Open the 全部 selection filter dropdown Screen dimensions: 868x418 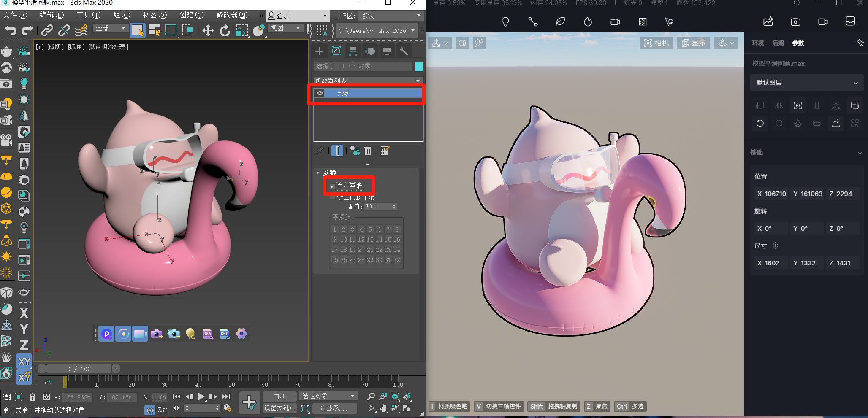111,28
